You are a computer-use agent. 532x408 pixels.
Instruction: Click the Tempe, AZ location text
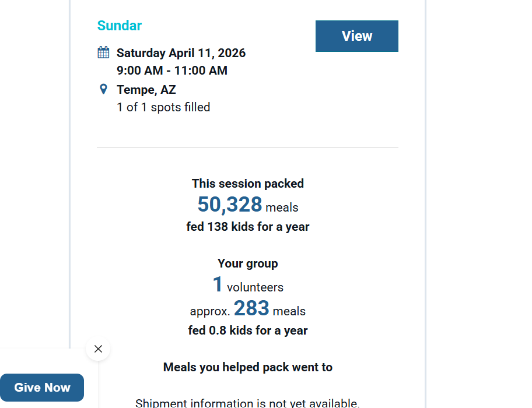146,90
